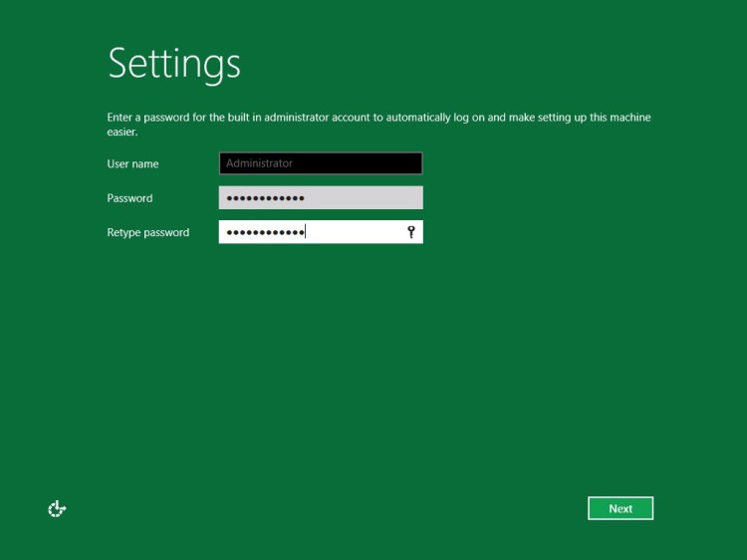Click the masked dots in the Password field
747x560 pixels.
tap(265, 198)
